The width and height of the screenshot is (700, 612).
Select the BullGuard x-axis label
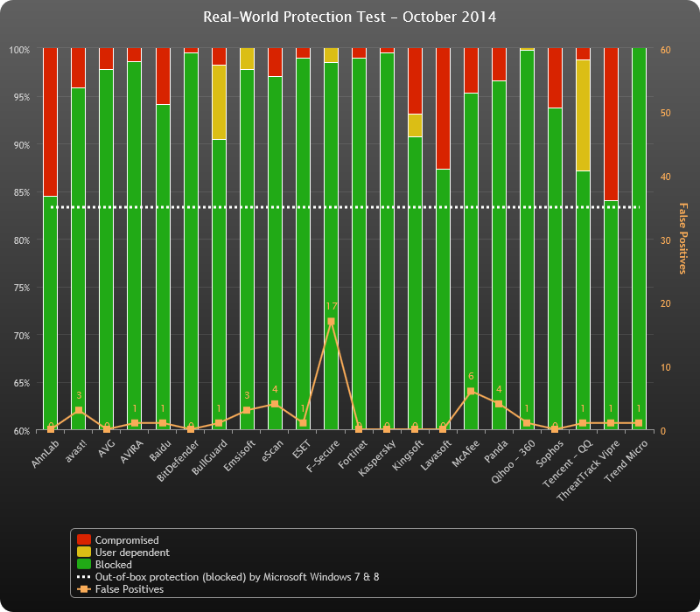point(209,457)
